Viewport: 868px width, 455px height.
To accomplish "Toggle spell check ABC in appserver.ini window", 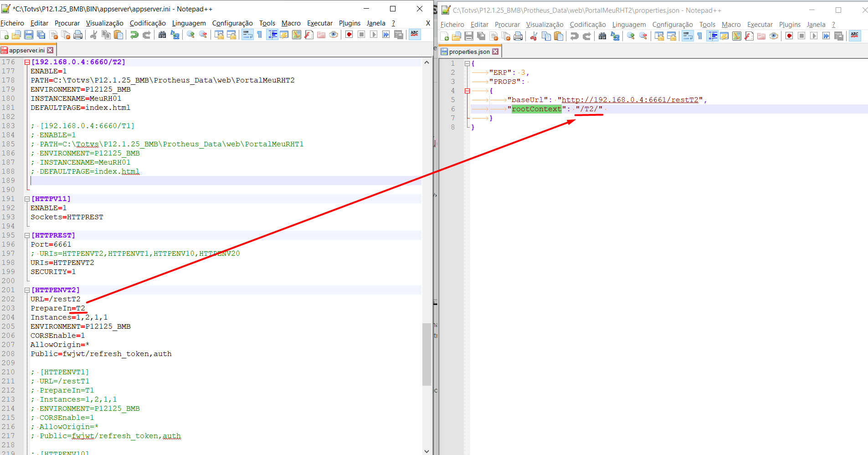I will tap(415, 35).
